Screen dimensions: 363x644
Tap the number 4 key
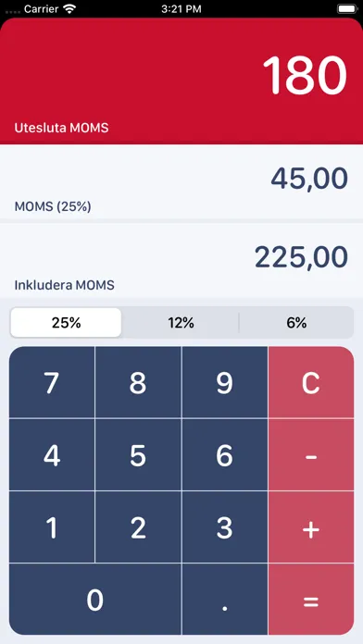tap(52, 455)
